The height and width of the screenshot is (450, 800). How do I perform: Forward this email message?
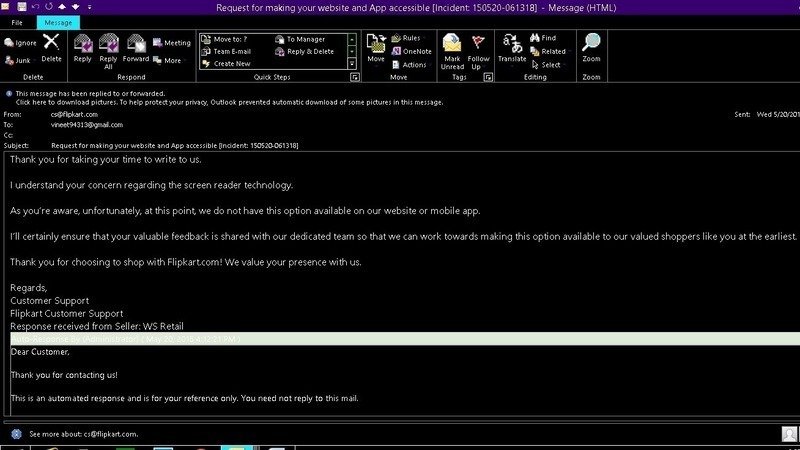tap(136, 47)
